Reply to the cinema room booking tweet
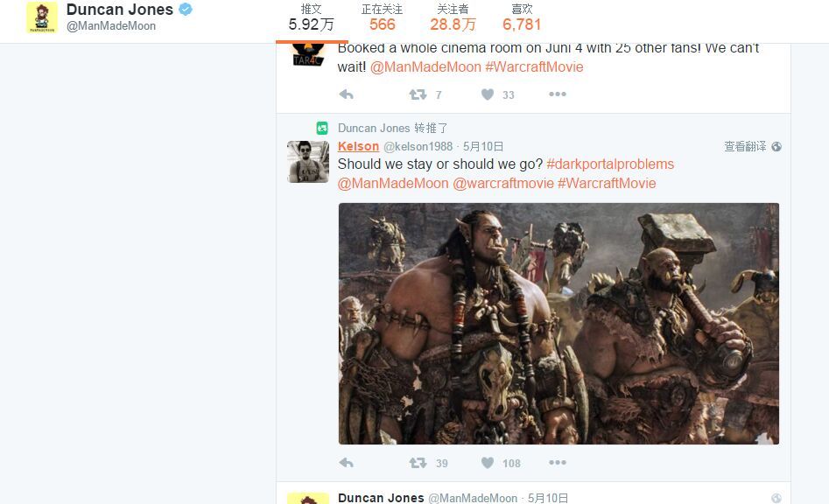Image resolution: width=829 pixels, height=504 pixels. 347,94
